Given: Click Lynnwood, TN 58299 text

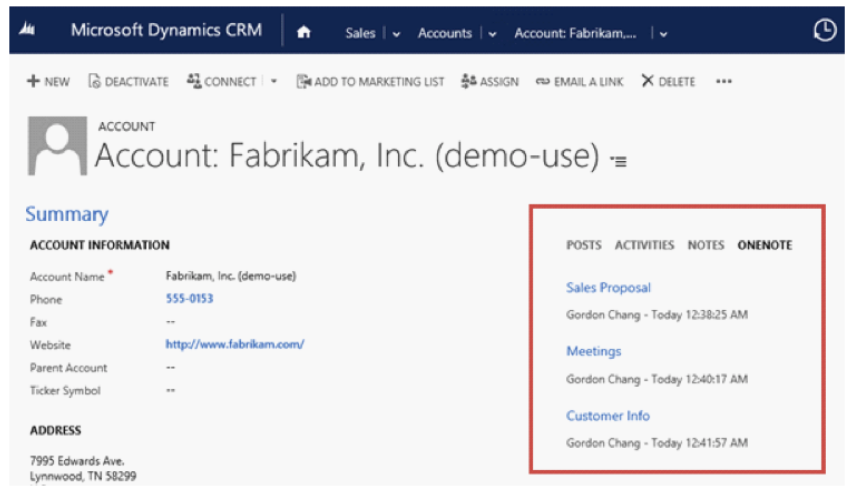Looking at the screenshot, I should (x=83, y=476).
